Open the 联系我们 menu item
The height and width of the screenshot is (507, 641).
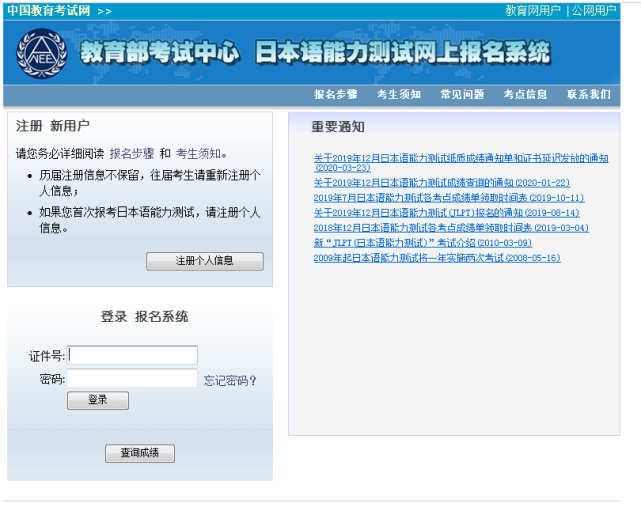(589, 94)
